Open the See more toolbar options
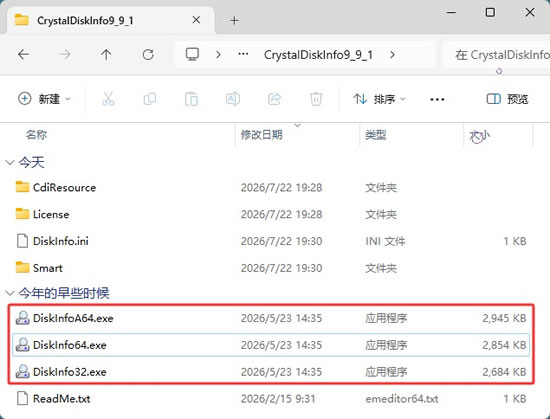Image resolution: width=550 pixels, height=419 pixels. (437, 99)
